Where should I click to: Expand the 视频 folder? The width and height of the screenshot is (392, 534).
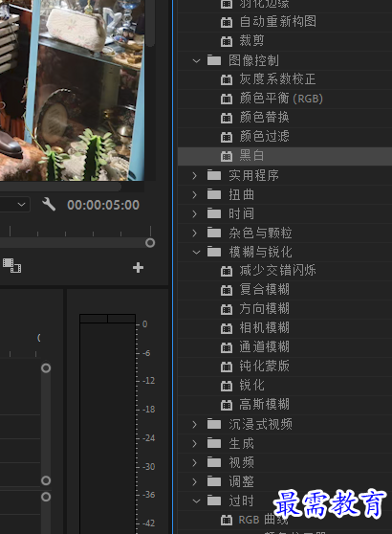[195, 462]
